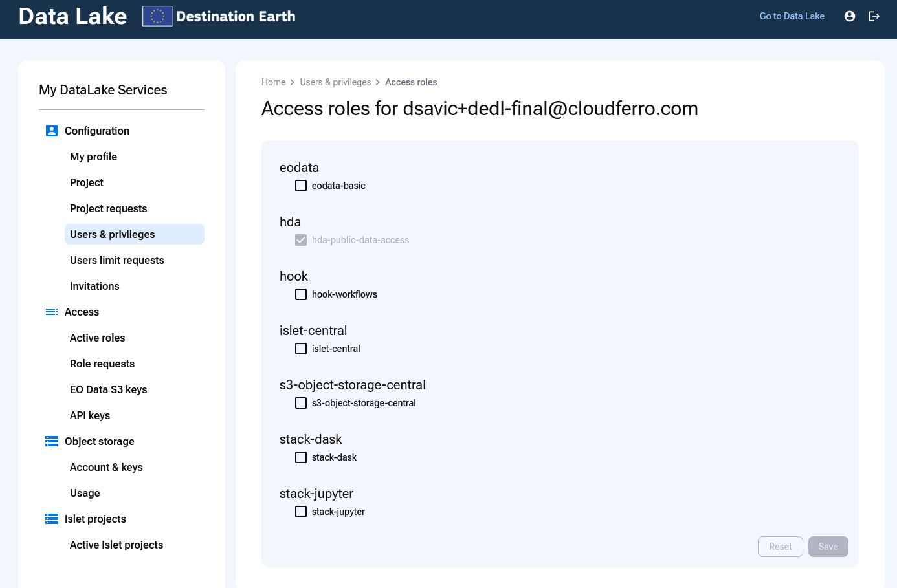Click the Save button
The image size is (897, 588).
point(828,547)
